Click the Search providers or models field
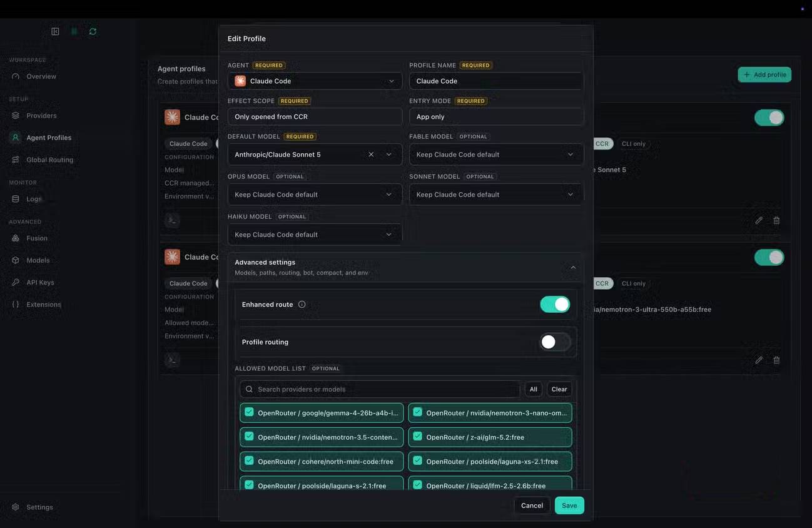The image size is (812, 528). click(380, 389)
